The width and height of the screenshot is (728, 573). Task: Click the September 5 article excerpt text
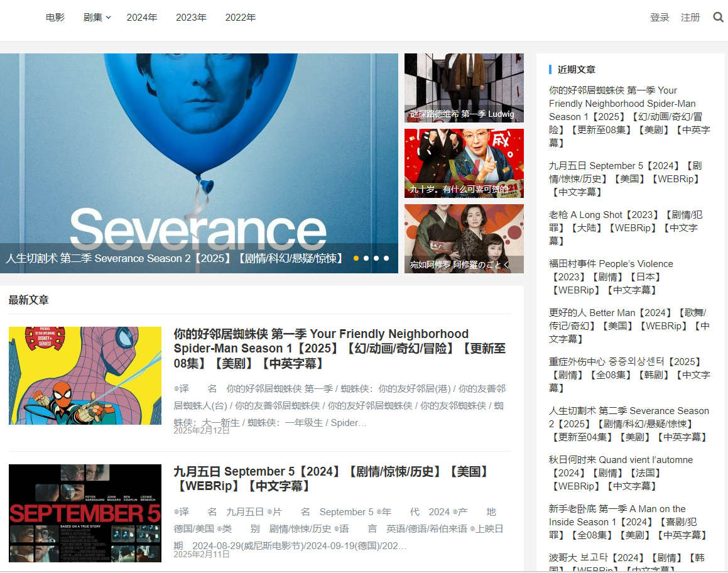point(339,528)
